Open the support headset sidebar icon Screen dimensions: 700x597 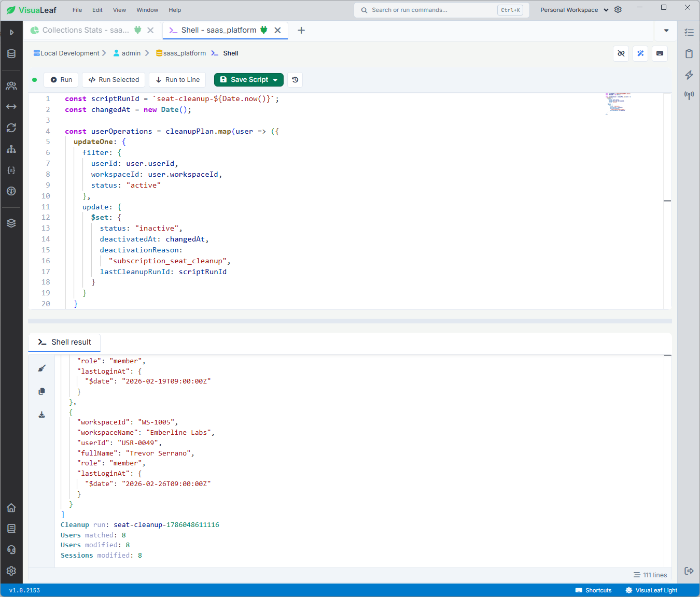point(11,550)
